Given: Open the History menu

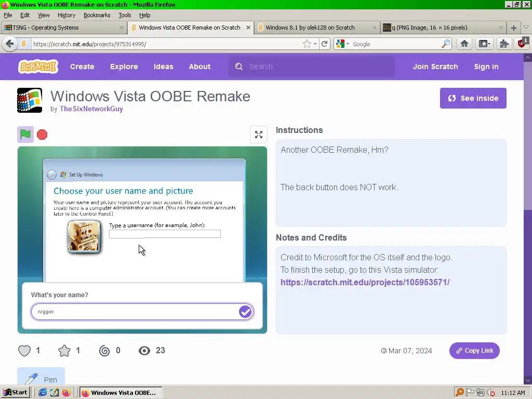Looking at the screenshot, I should click(66, 15).
